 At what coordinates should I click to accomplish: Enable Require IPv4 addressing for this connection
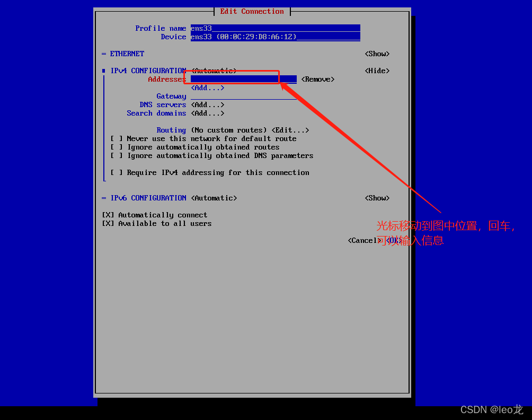tap(116, 172)
